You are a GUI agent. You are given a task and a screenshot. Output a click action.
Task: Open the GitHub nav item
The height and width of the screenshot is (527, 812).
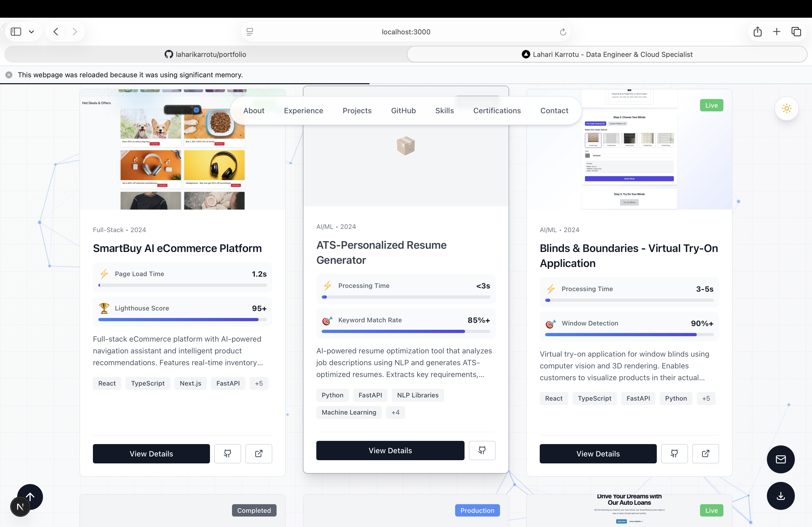(403, 111)
